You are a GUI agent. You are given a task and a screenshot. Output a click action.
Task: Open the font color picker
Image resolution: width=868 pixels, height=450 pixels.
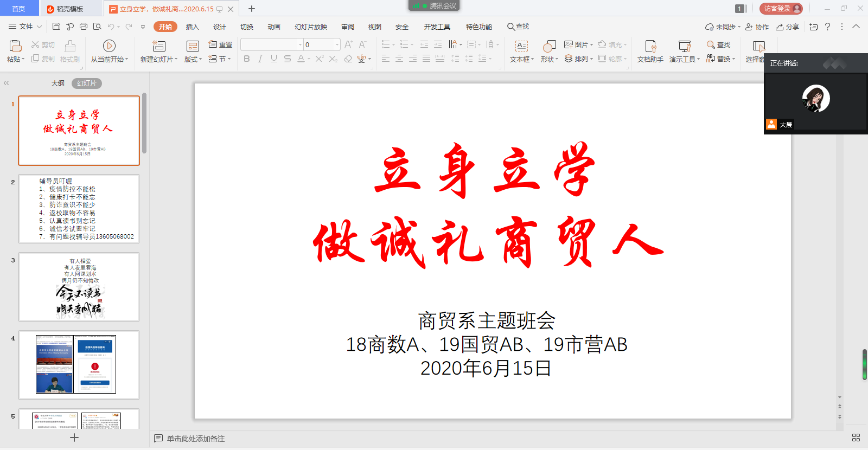(309, 59)
